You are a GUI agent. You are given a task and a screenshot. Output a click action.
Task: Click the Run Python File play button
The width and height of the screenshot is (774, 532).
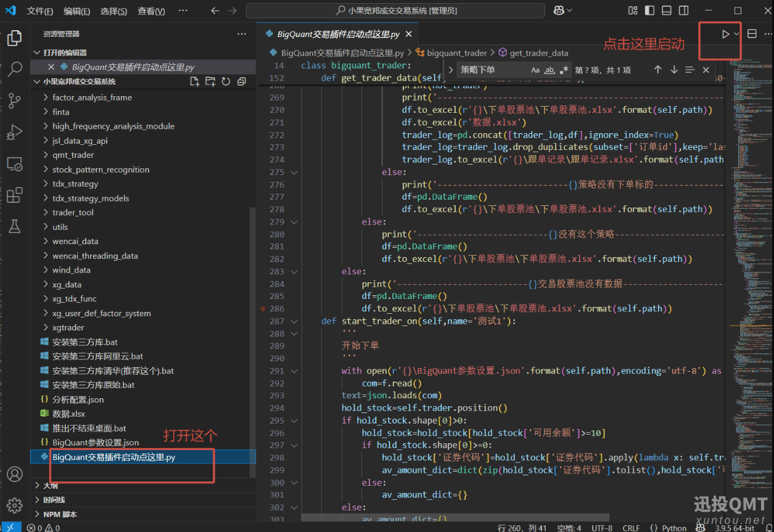725,35
